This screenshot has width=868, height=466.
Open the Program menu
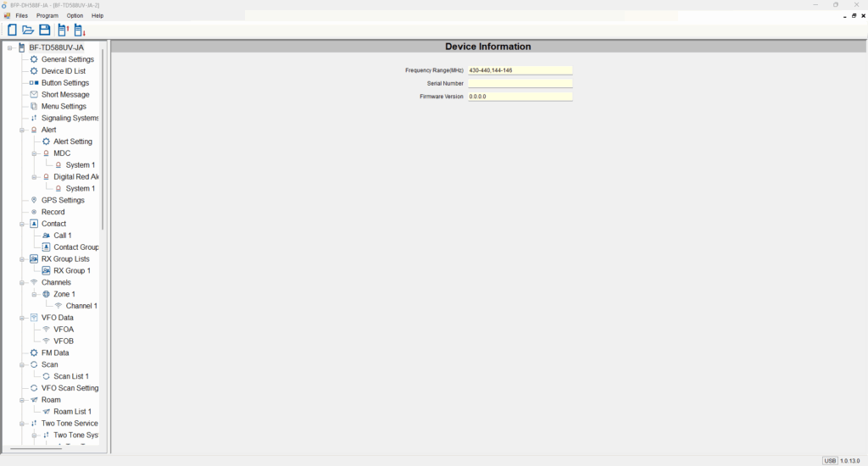coord(47,16)
